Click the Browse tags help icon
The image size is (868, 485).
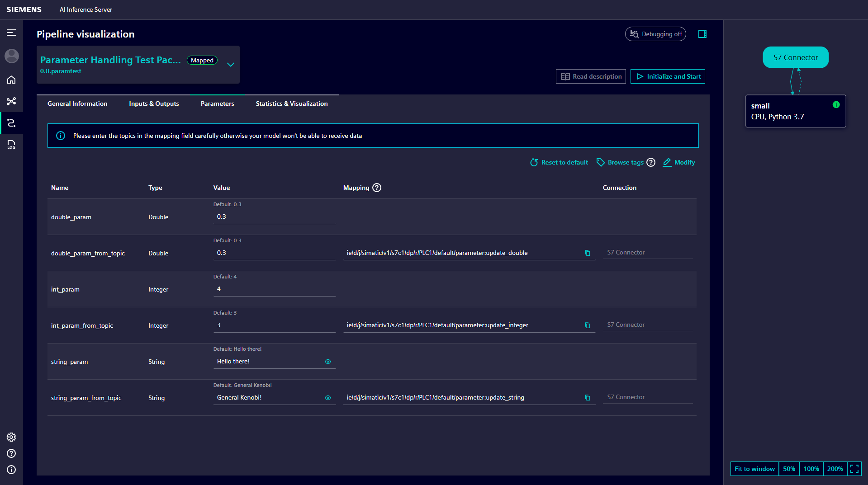[x=651, y=162]
